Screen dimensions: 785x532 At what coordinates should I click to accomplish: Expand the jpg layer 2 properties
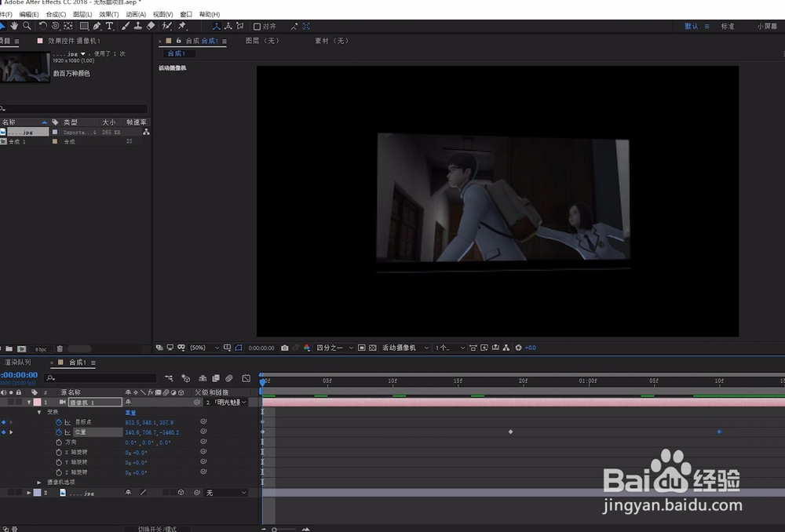[29, 493]
